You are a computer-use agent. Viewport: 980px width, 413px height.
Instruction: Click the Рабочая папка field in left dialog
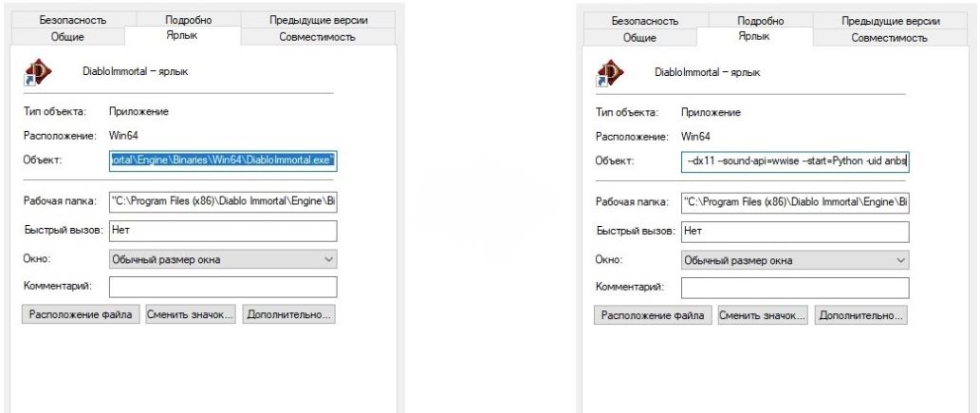pos(223,202)
